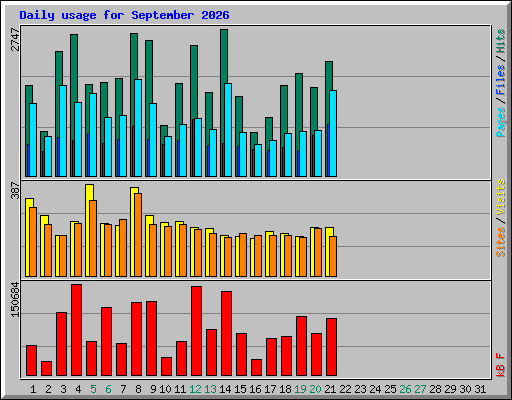Click day 10 on the x-axis
The height and width of the screenshot is (400, 512).
click(165, 389)
